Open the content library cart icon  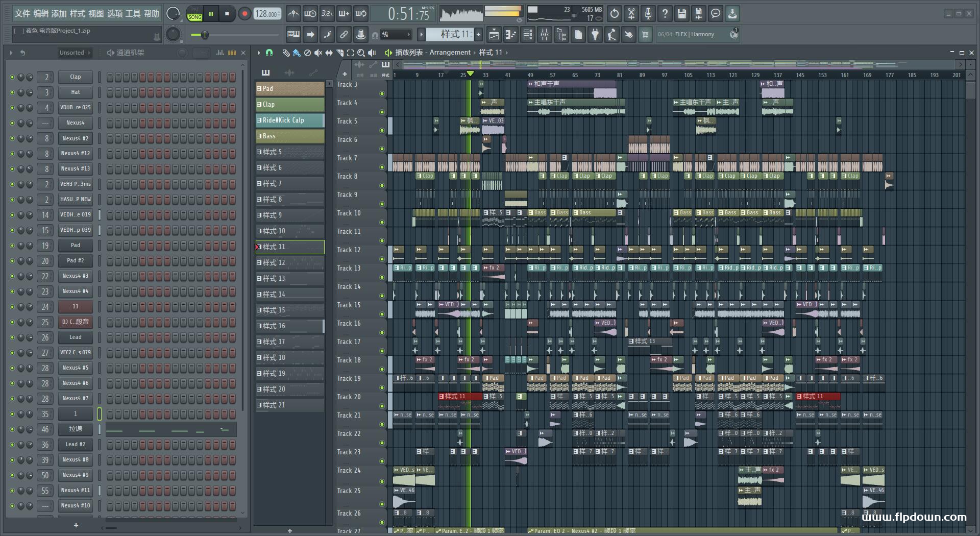[x=645, y=35]
